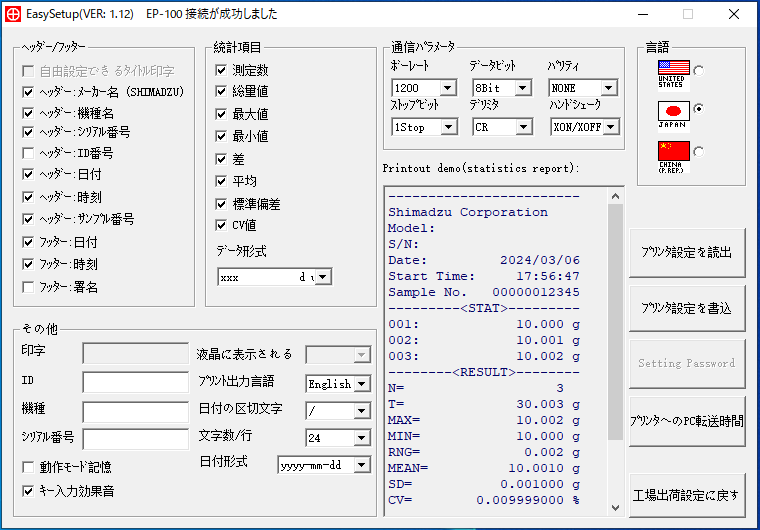This screenshot has width=760, height=530.
Task: Open 日付の区切文字 dropdown
Action: [x=338, y=411]
